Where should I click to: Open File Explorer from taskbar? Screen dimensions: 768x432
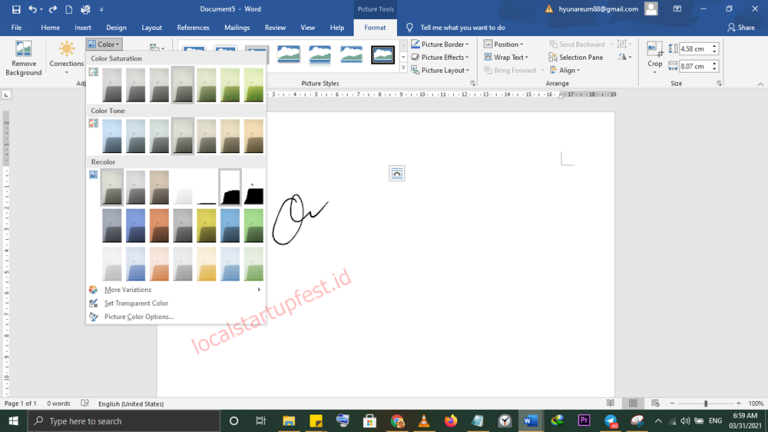tap(288, 421)
